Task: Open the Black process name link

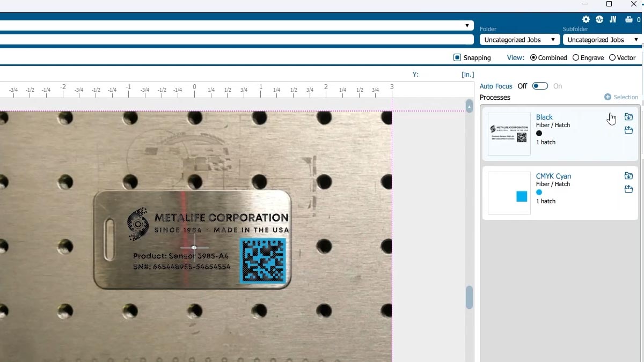Action: pyautogui.click(x=544, y=117)
